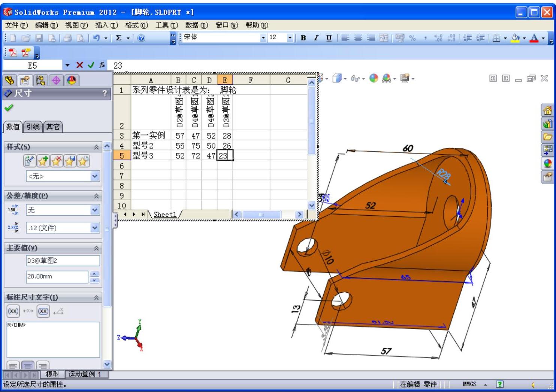This screenshot has height=392, width=556.
Task: Toggle center justify in the dimension text section
Action: point(28,366)
